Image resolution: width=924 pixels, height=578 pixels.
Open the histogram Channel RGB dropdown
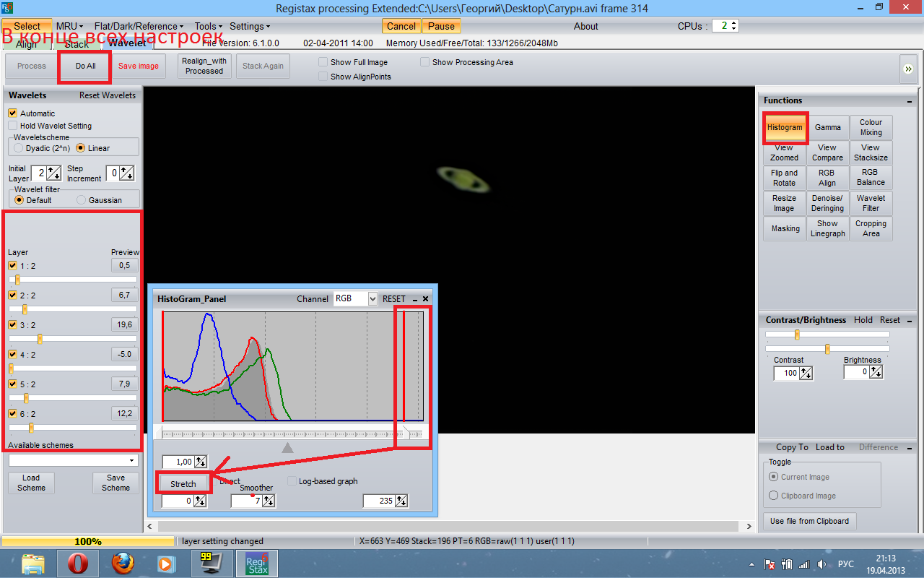[x=372, y=298]
